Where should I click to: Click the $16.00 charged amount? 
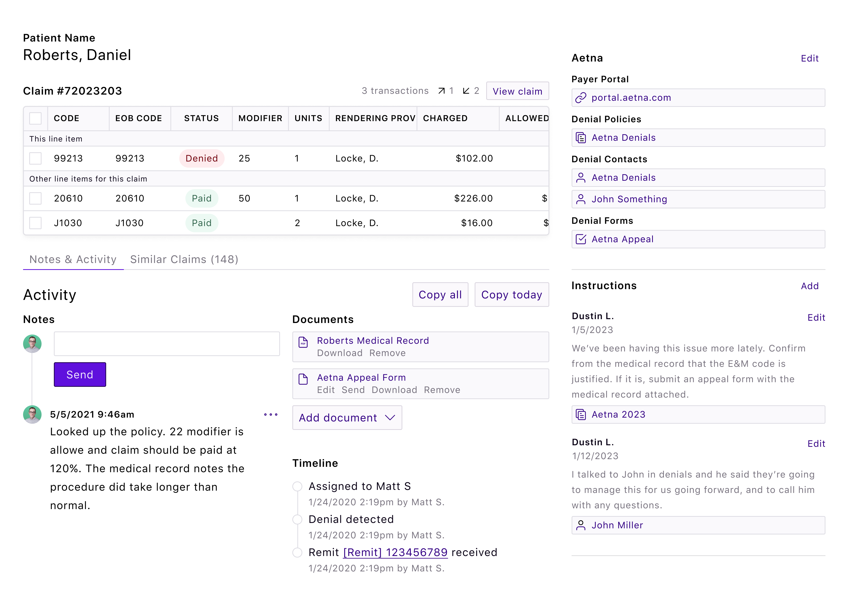coord(477,223)
